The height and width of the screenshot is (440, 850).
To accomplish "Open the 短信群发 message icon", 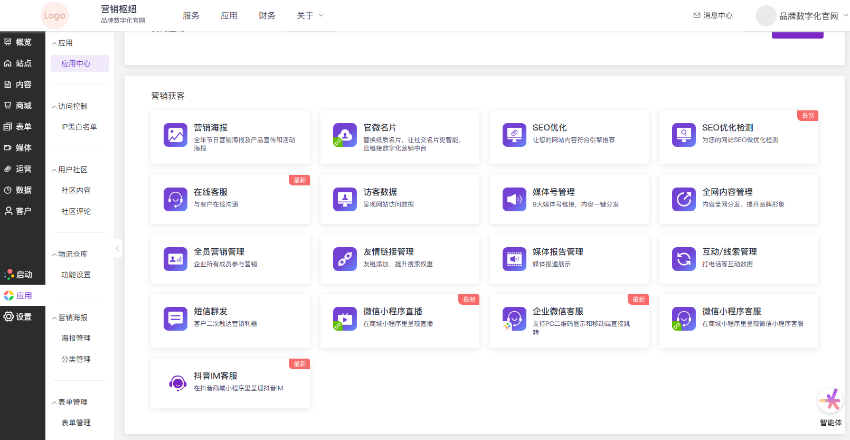I will pyautogui.click(x=175, y=318).
